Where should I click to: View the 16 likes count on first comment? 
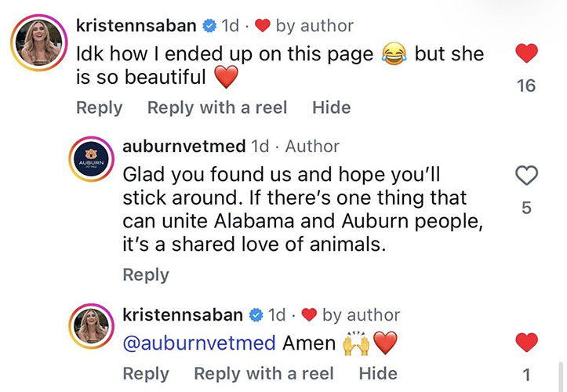point(526,86)
